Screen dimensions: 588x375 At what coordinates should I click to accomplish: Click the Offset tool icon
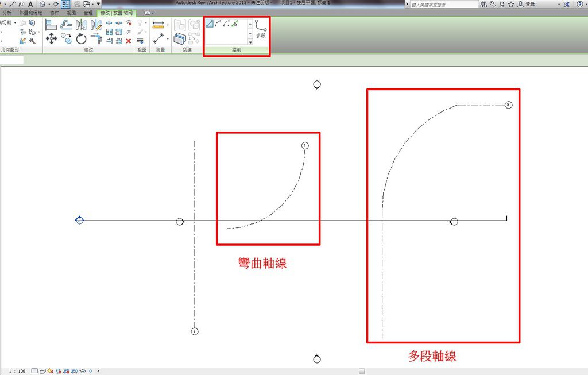pos(66,25)
